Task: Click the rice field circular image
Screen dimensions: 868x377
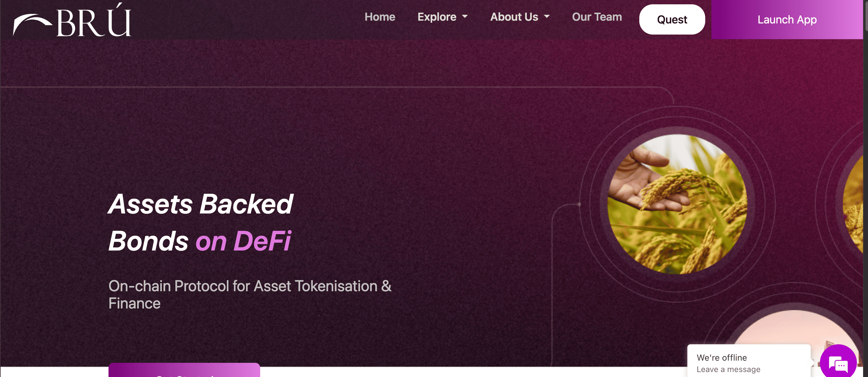Action: coord(677,204)
